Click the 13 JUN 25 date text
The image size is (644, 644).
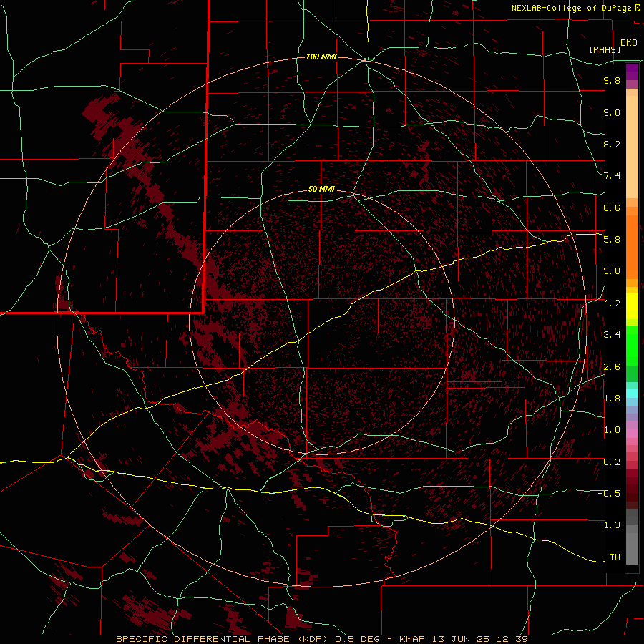(x=462, y=639)
